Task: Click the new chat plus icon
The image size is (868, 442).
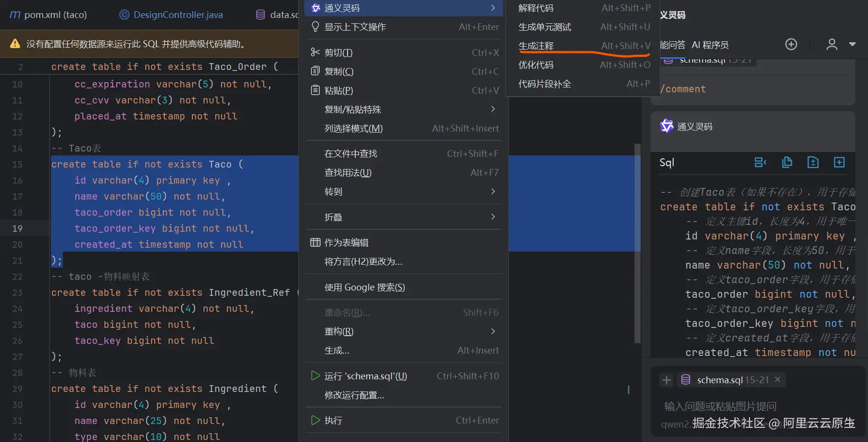Action: tap(791, 45)
